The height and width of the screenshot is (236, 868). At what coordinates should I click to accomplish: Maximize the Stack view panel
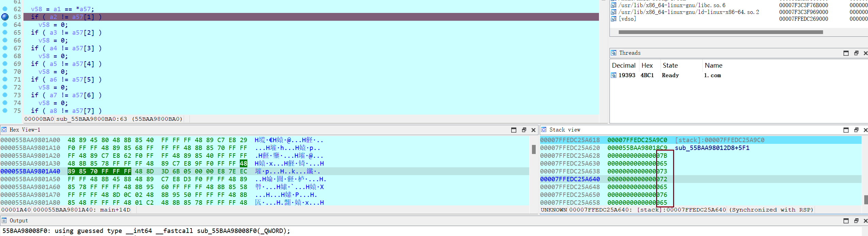[846, 130]
